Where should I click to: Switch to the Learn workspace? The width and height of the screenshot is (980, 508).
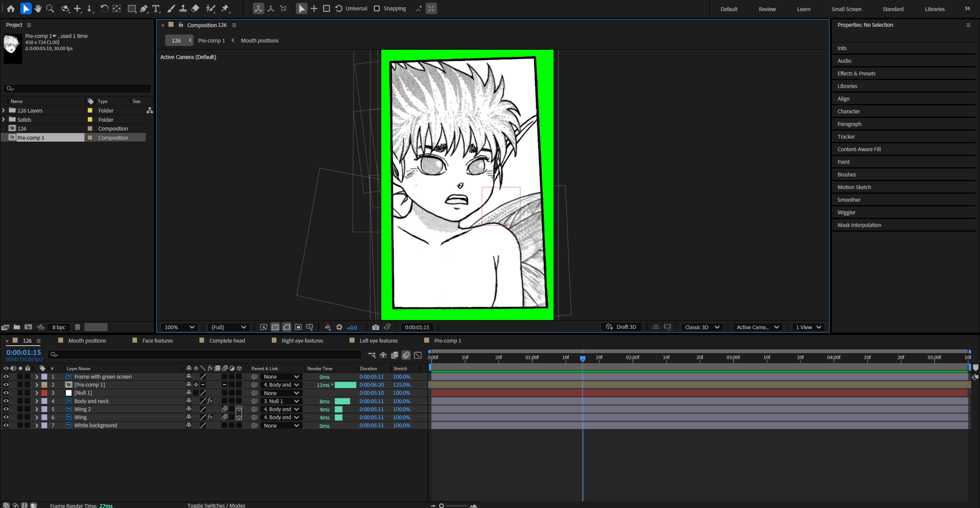(804, 9)
